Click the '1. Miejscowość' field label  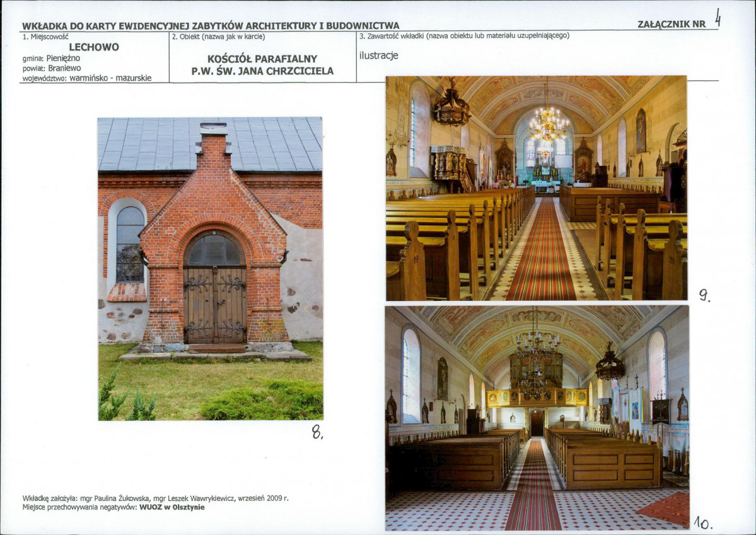tap(45, 36)
